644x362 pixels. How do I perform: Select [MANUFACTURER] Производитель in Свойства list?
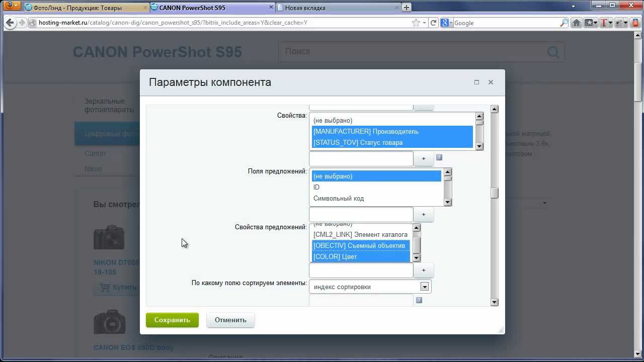pyautogui.click(x=392, y=131)
